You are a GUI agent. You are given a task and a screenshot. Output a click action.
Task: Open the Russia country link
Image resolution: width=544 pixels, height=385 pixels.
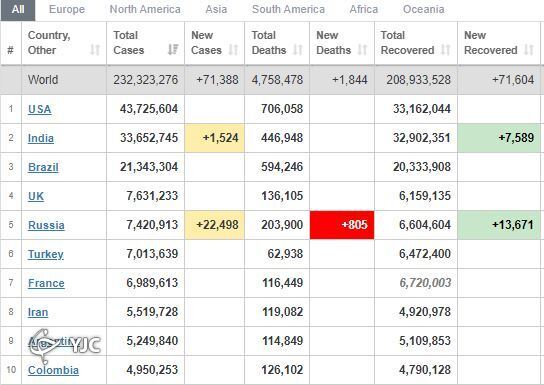[x=46, y=225]
